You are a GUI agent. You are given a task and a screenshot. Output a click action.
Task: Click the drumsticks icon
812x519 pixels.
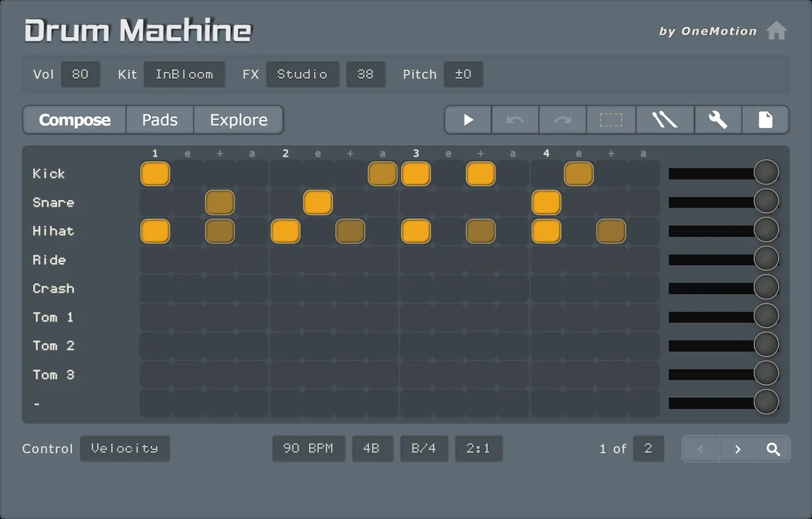(x=665, y=120)
